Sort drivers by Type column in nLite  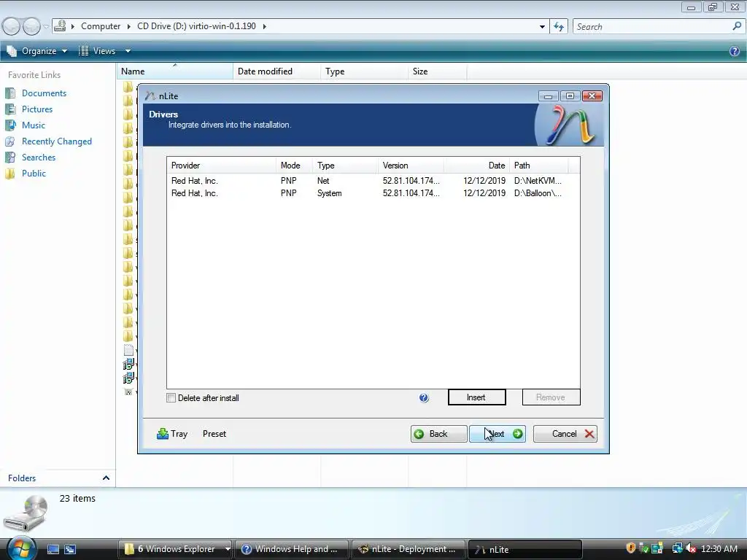[x=345, y=166]
